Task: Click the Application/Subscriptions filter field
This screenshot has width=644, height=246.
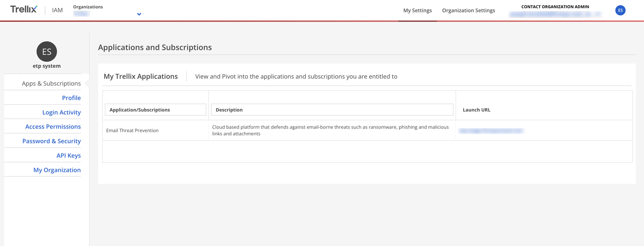Action: (156, 110)
